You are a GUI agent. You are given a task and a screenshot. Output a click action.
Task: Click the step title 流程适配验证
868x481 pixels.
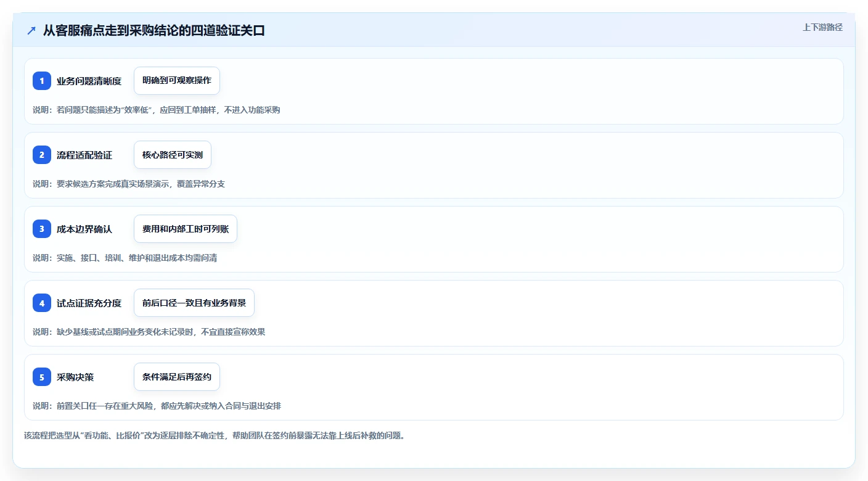pos(84,155)
